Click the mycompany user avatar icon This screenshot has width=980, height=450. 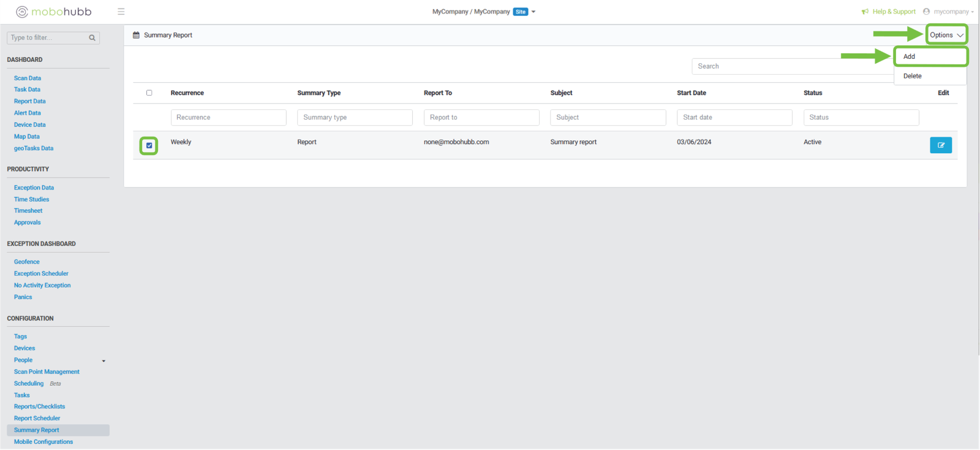click(x=926, y=12)
